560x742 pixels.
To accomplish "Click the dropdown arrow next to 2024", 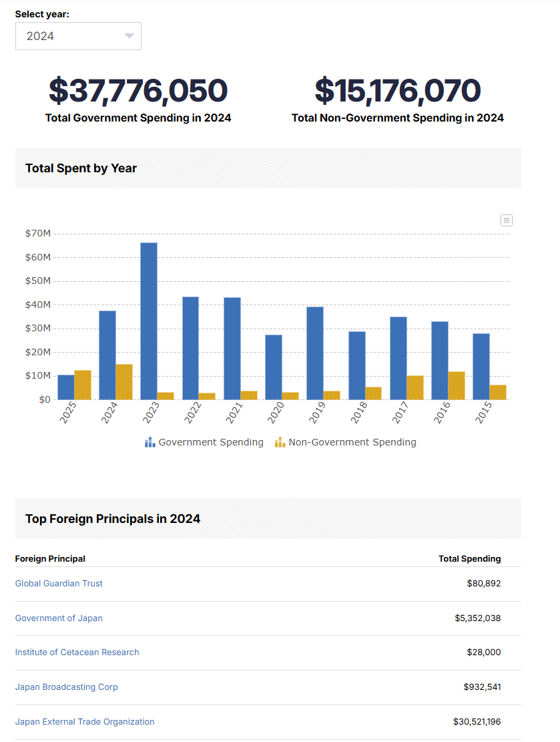I will coord(129,36).
